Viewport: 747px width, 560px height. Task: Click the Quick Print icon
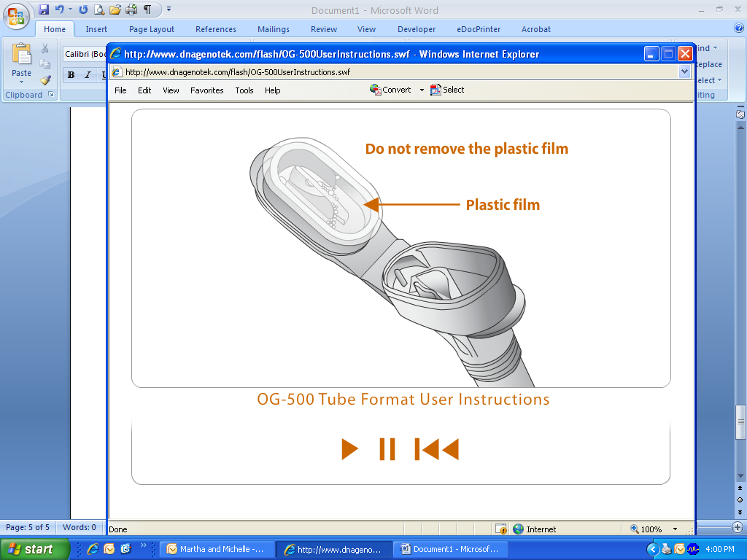(131, 9)
